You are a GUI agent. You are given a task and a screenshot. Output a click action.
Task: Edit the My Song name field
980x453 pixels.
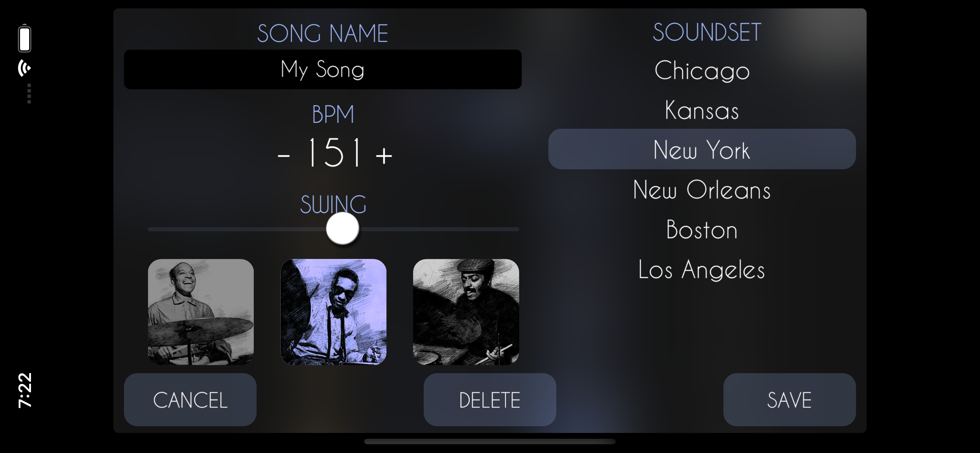pyautogui.click(x=323, y=70)
